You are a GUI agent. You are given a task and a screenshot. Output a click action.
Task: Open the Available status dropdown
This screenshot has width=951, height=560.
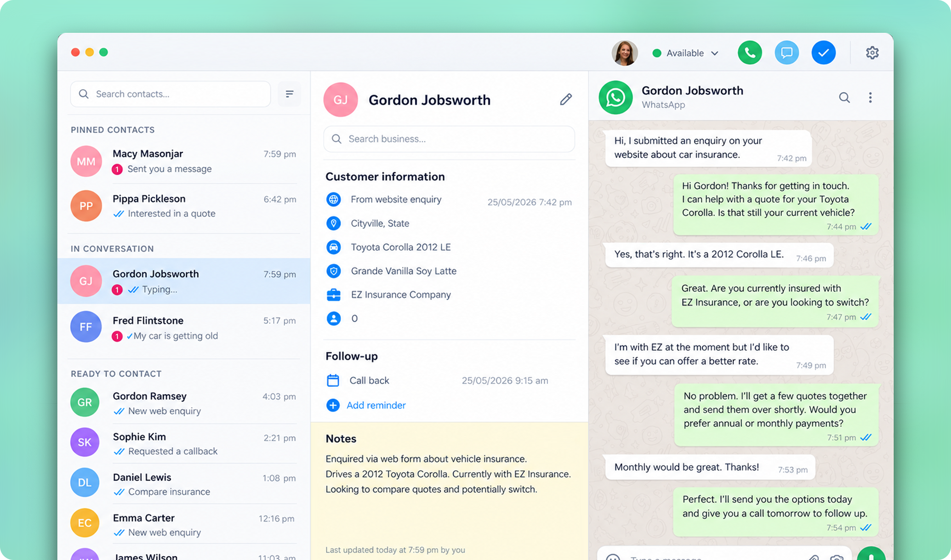pos(686,53)
